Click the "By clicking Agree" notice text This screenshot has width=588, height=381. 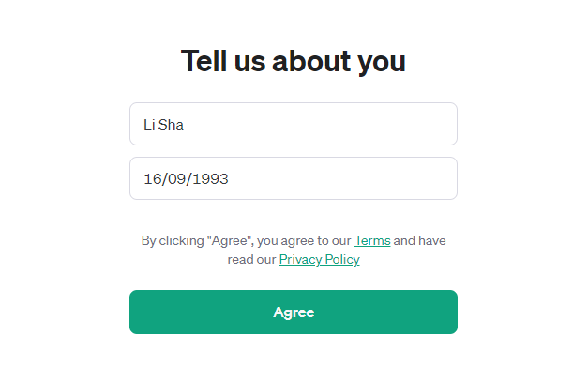(294, 250)
